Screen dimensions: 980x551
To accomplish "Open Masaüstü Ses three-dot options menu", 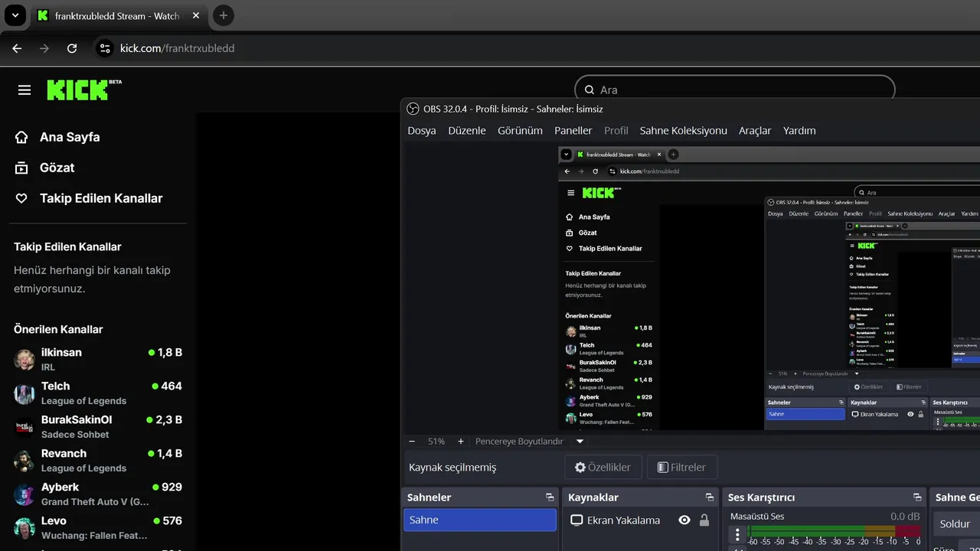I will pos(737,534).
